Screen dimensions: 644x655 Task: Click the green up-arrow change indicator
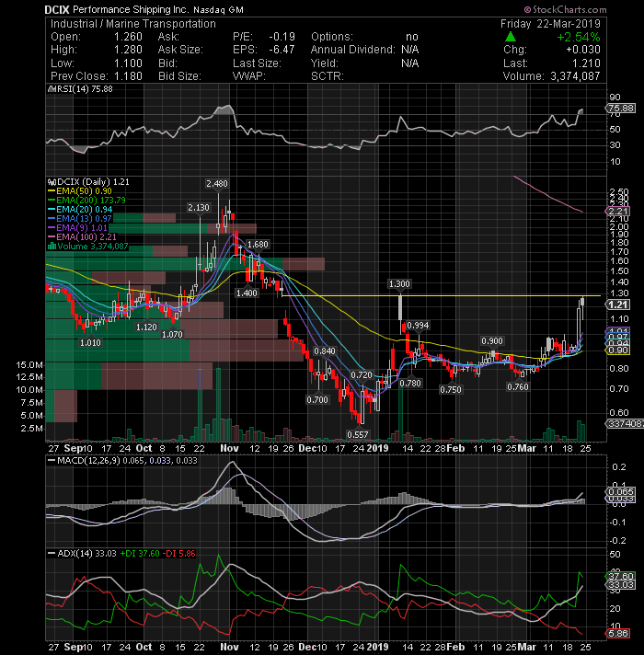pos(510,37)
